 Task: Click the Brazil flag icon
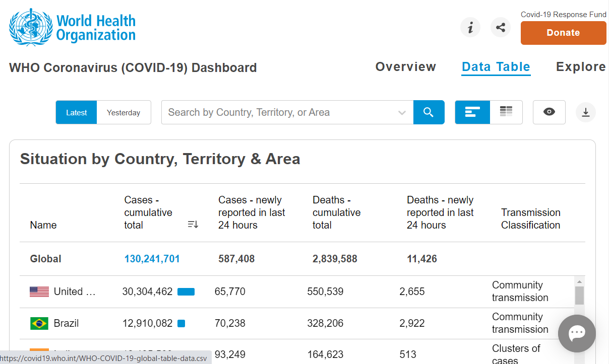tap(39, 323)
